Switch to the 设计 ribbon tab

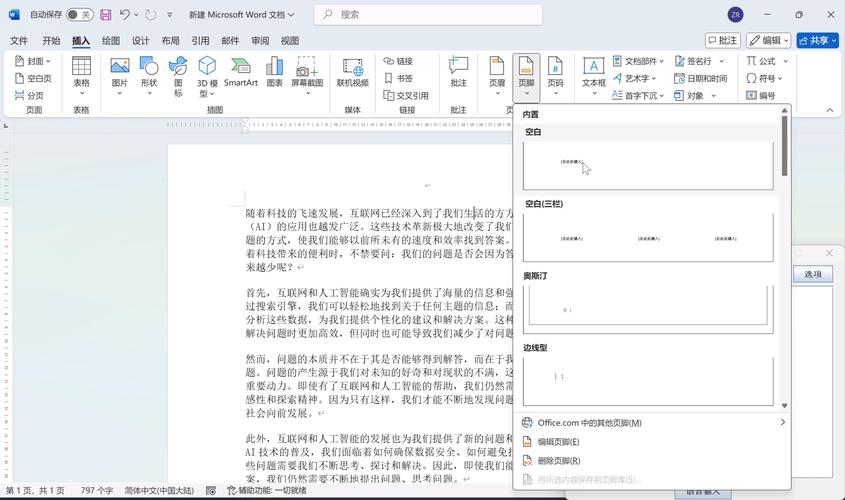point(141,40)
